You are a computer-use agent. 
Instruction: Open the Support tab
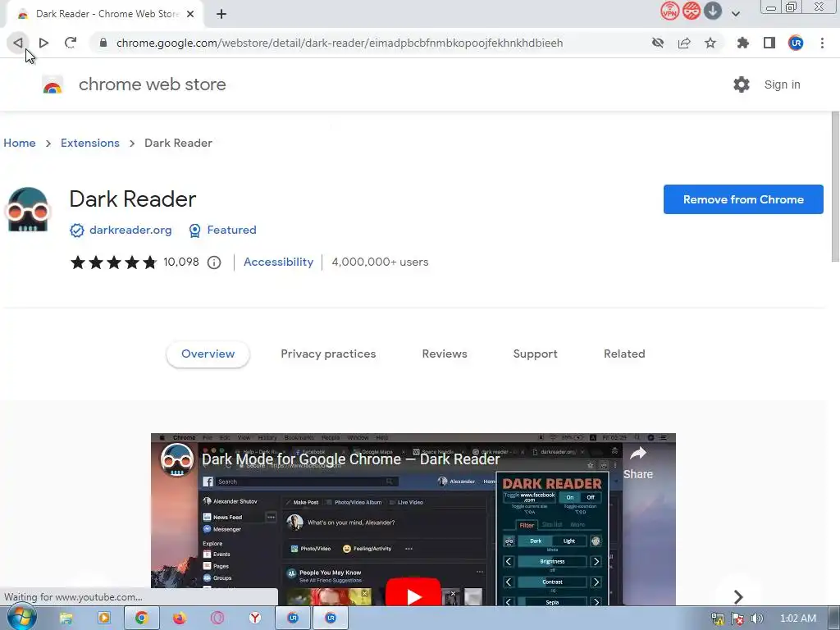tap(535, 354)
